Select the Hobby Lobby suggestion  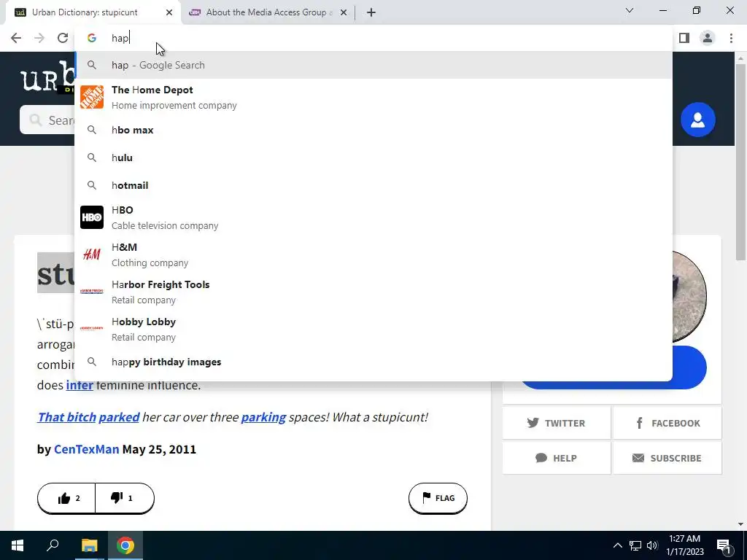point(373,329)
